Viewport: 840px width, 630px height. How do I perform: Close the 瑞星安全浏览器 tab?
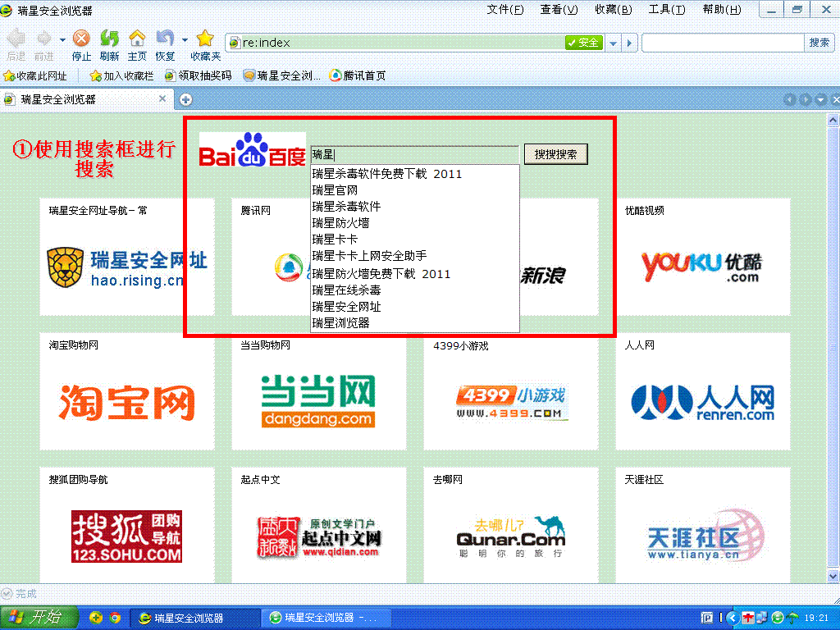162,98
